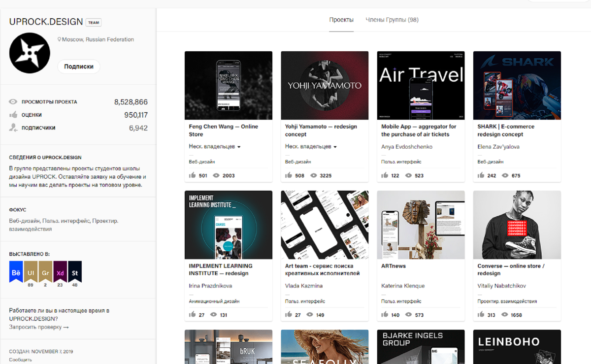Like the Mobile App air tickets project
This screenshot has height=364, width=591.
click(385, 175)
